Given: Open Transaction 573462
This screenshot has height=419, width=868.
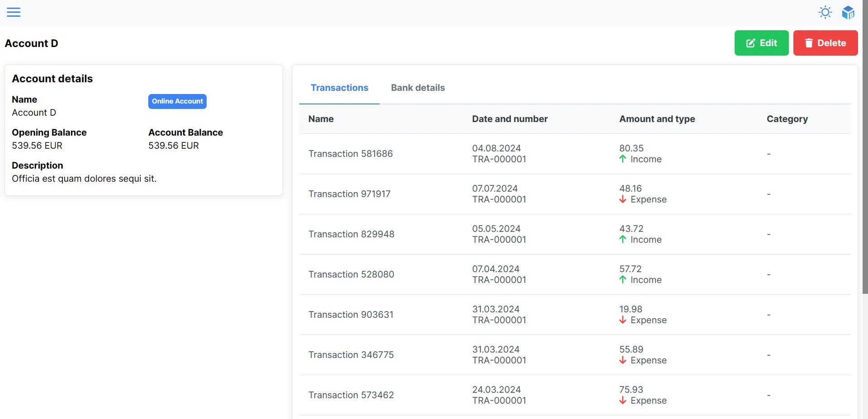Looking at the screenshot, I should point(351,395).
